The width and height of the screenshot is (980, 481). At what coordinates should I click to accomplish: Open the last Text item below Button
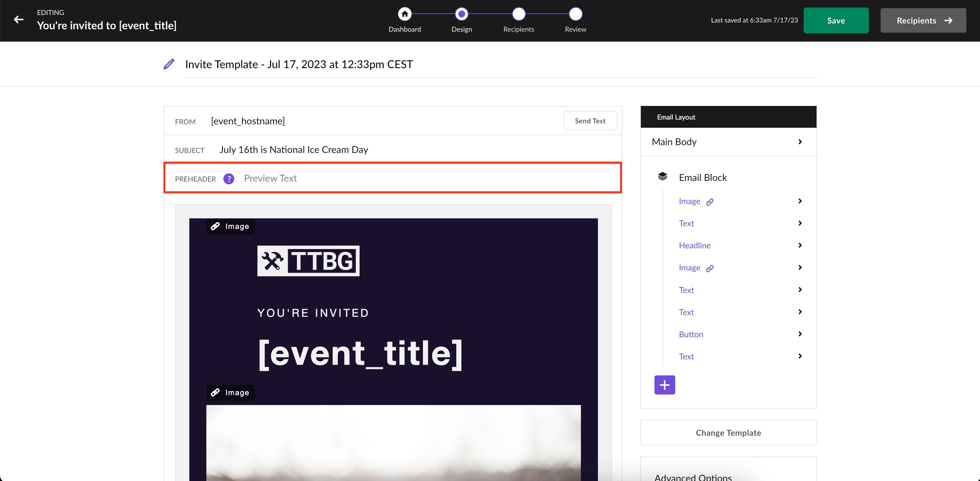click(686, 357)
